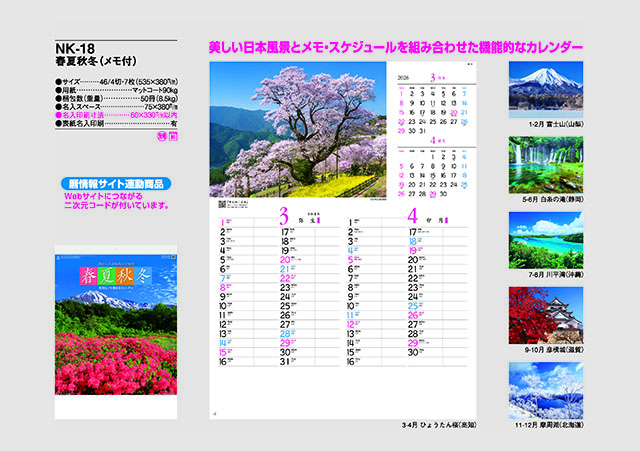
Task: Click the 3-4月 ひょうたん桜(高知) caption
Action: [x=439, y=425]
